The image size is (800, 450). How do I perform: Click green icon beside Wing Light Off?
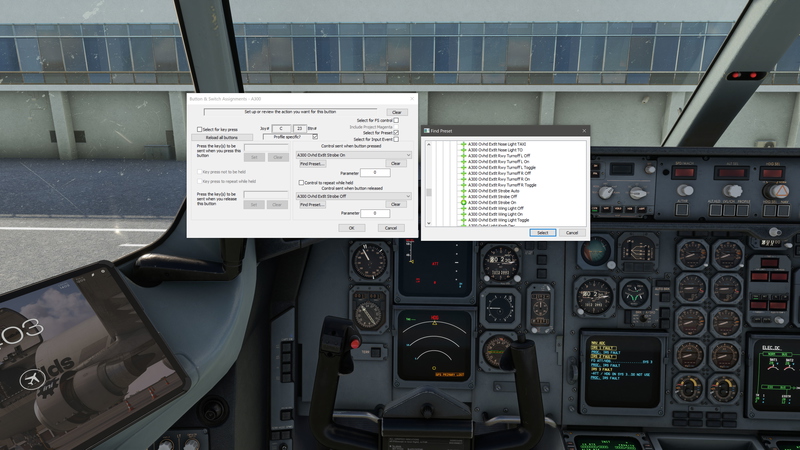(463, 208)
